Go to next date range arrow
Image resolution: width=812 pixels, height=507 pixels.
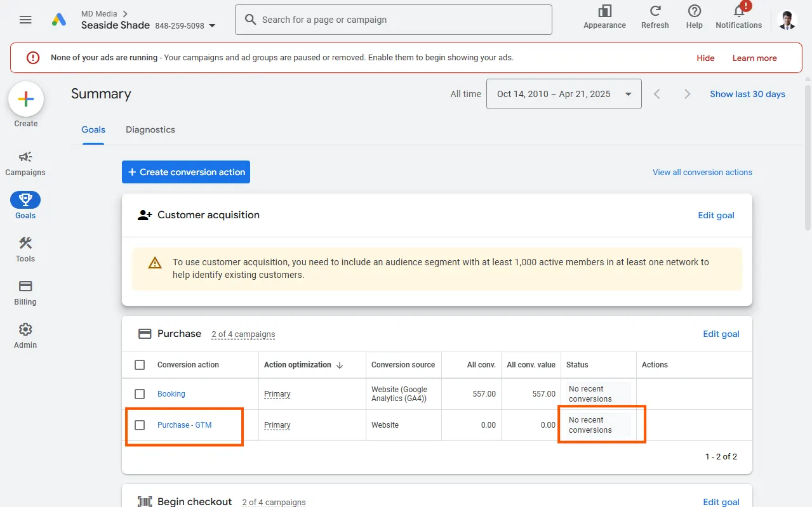[x=687, y=94]
